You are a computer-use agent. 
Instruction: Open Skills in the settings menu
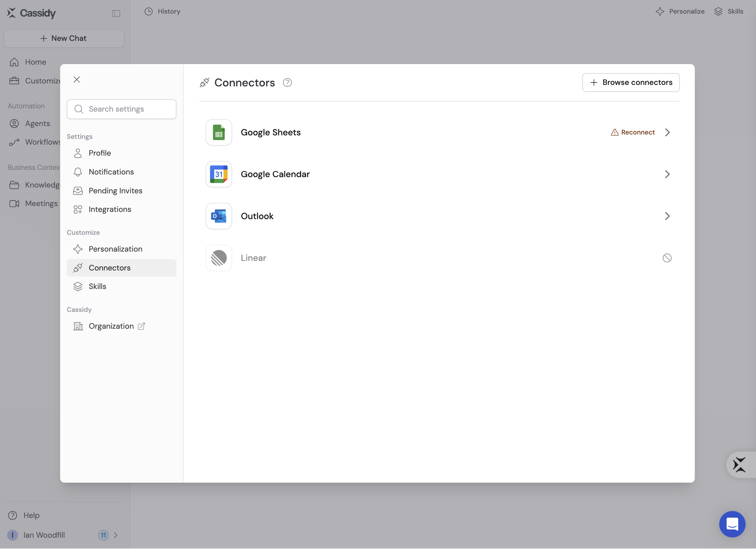[121, 286]
